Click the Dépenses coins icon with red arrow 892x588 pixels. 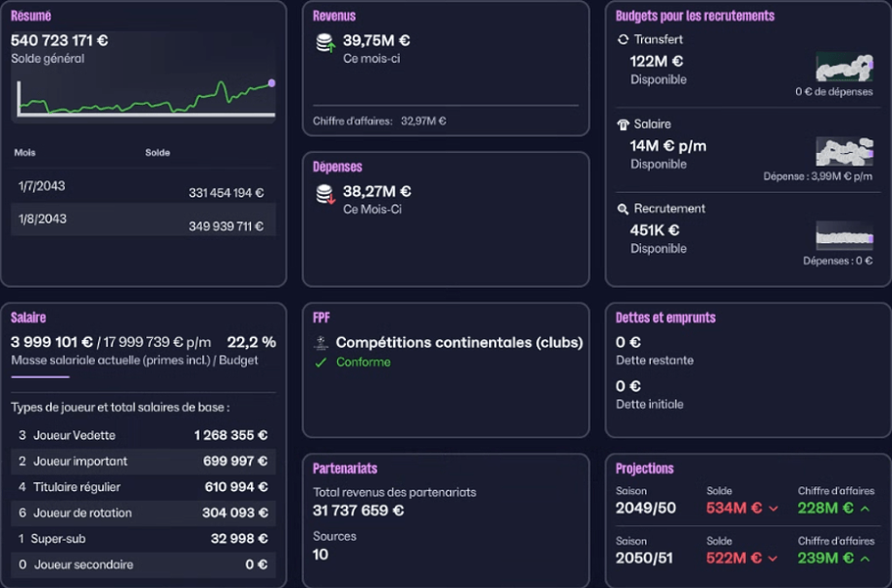coord(326,194)
